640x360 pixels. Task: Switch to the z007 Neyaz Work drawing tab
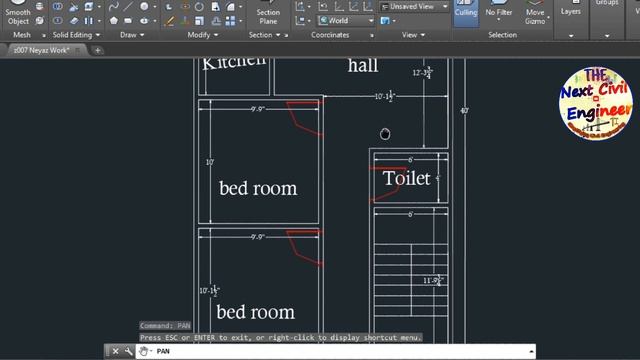point(42,50)
